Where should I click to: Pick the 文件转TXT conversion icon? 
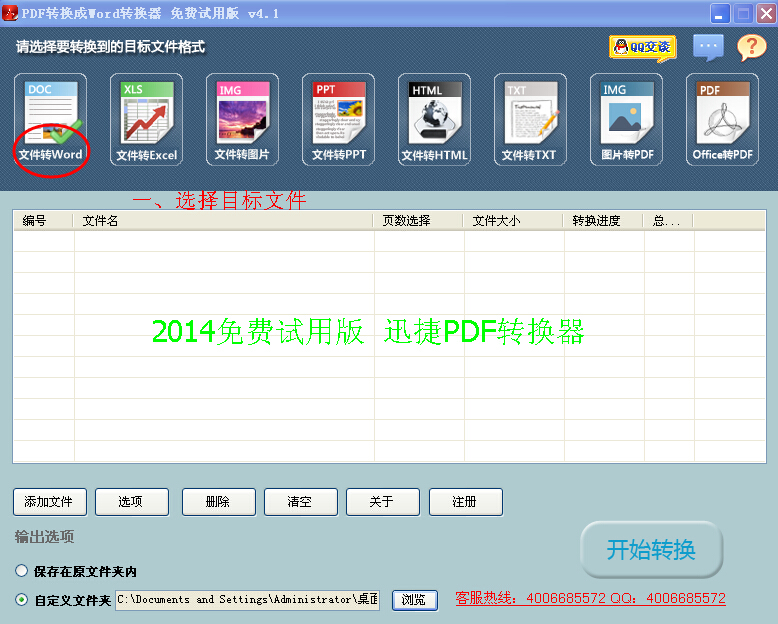click(x=530, y=120)
